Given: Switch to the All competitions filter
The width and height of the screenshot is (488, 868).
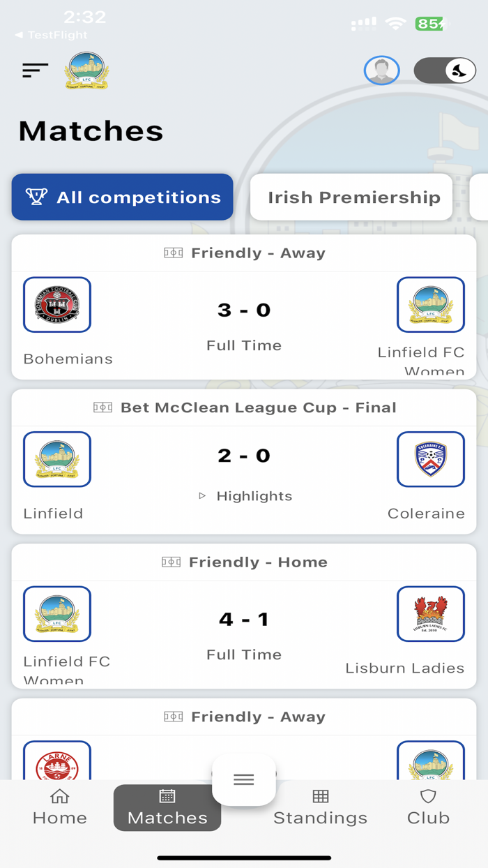Looking at the screenshot, I should point(122,197).
